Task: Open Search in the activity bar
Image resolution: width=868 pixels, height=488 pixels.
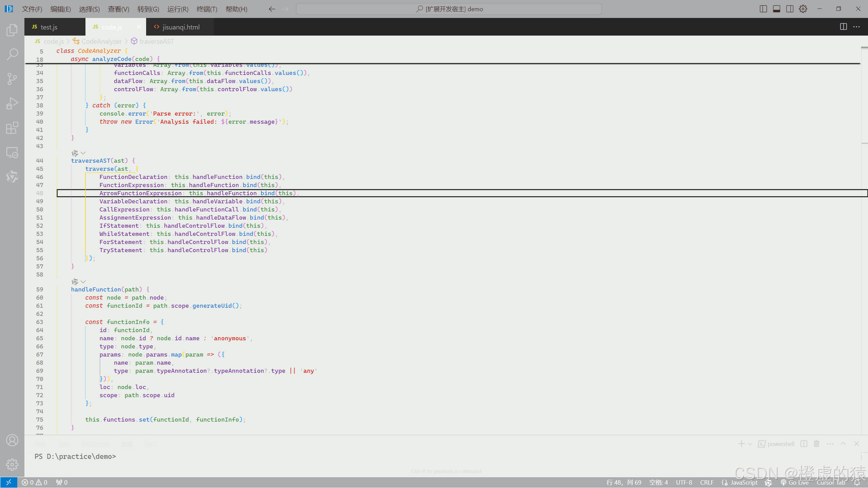Action: point(12,54)
